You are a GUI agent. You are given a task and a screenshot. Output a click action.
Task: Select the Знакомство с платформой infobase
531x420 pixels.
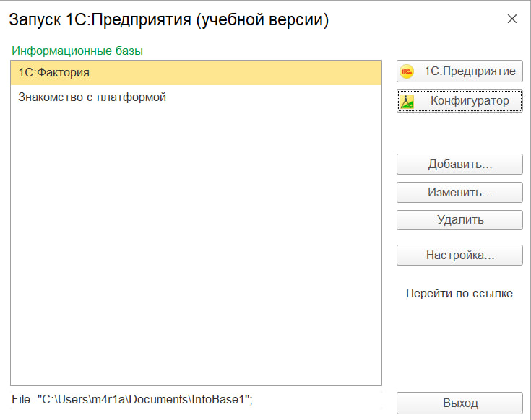coord(196,97)
